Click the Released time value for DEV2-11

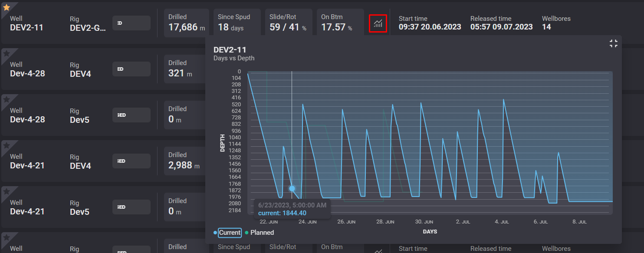click(501, 27)
